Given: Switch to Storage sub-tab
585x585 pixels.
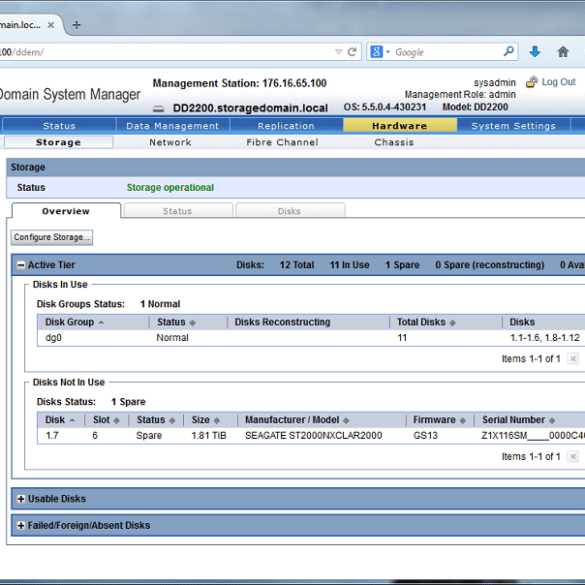Looking at the screenshot, I should coord(58,142).
